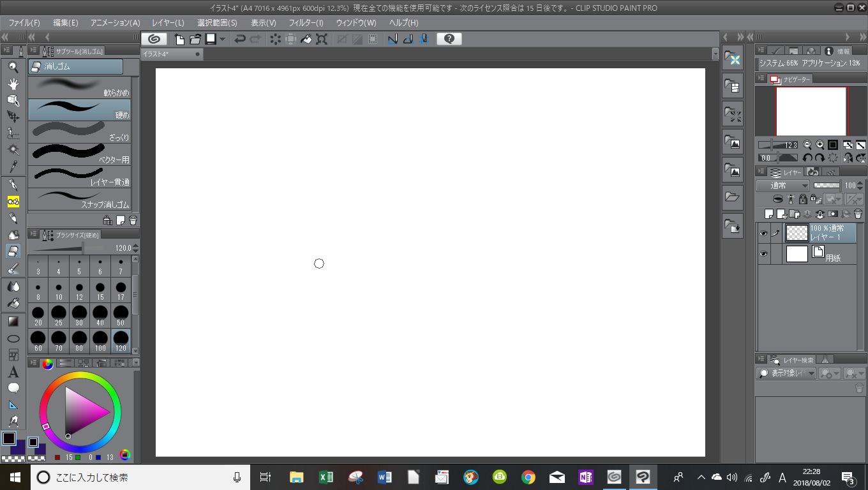This screenshot has height=490, width=868.
Task: Choose the 軟らかめ eraser sub tool
Action: pos(80,87)
